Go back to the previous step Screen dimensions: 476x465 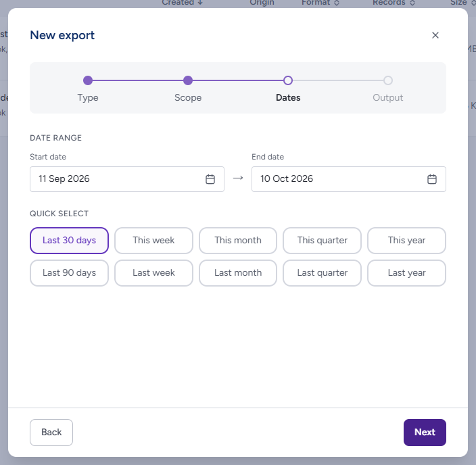click(x=51, y=433)
